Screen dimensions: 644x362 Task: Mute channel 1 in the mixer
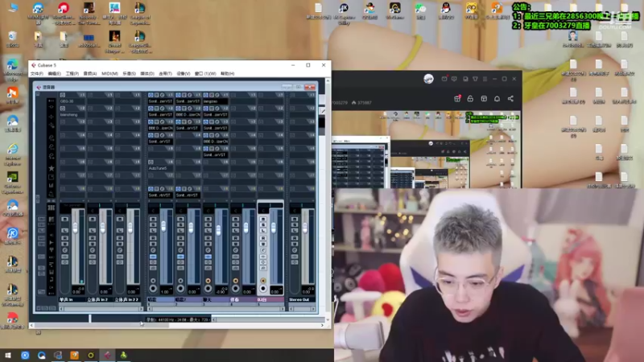click(153, 219)
